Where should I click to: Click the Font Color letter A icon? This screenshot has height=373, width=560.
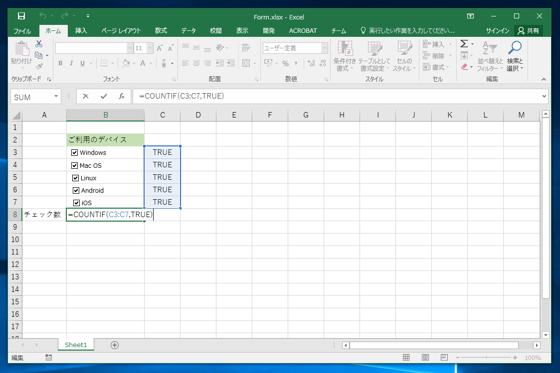[x=143, y=63]
